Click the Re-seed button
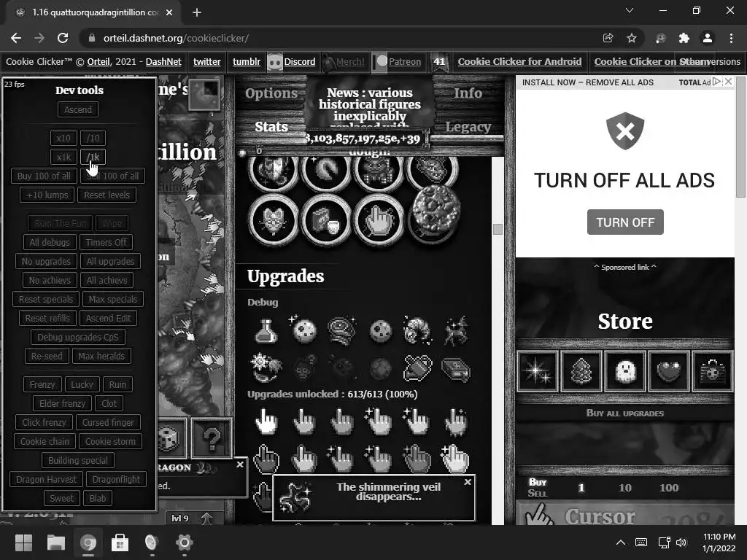The image size is (747, 560). point(47,356)
